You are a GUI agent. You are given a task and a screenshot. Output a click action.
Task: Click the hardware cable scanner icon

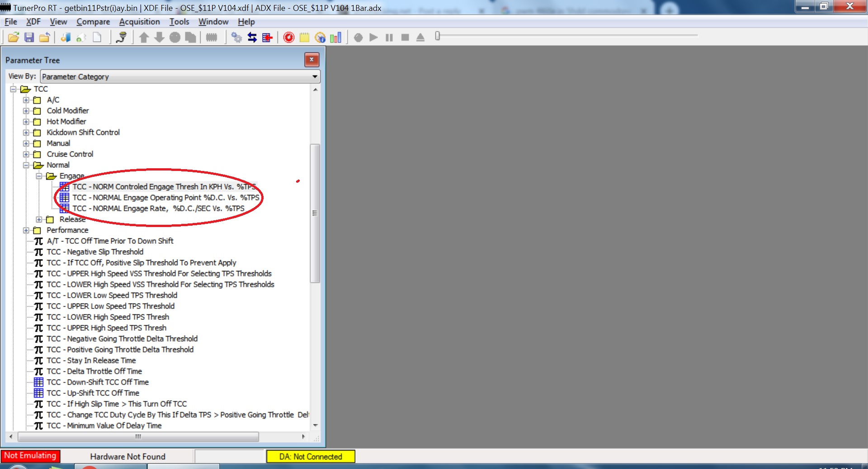pyautogui.click(x=121, y=38)
